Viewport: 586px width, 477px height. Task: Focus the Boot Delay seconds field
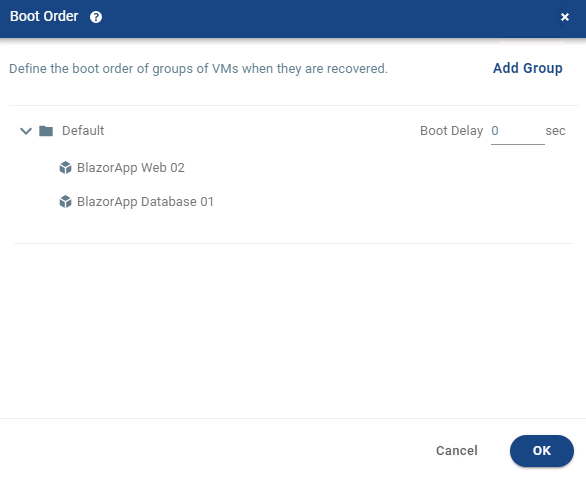(x=518, y=132)
